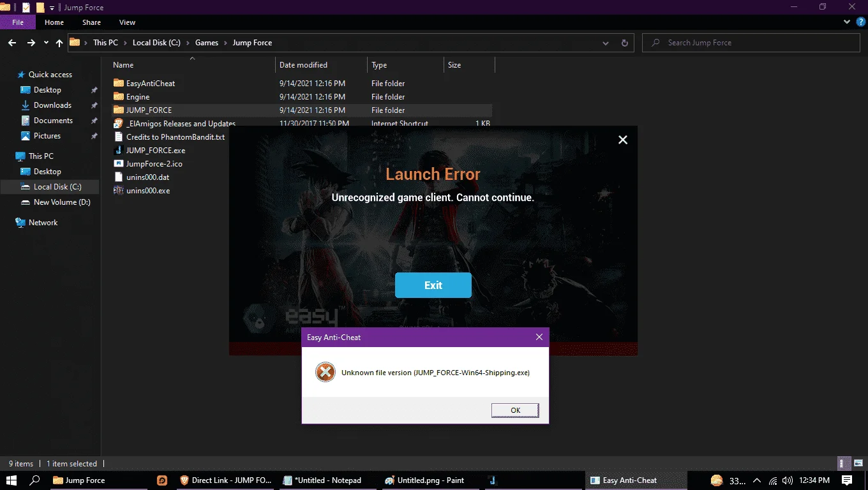
Task: Open Windows Search from the taskbar
Action: point(35,480)
